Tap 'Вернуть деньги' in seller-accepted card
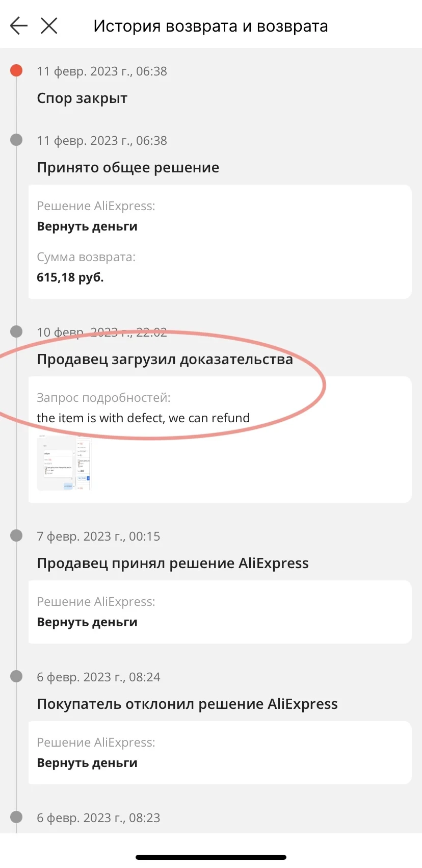The height and width of the screenshot is (868, 422). [87, 622]
